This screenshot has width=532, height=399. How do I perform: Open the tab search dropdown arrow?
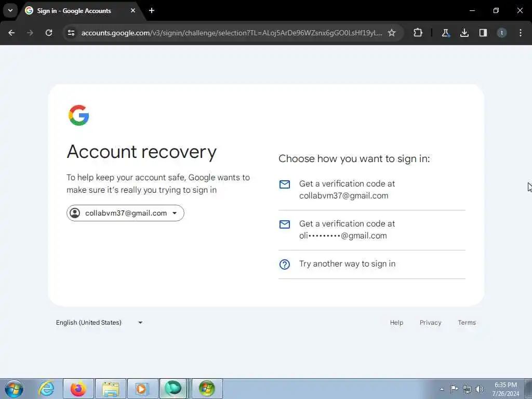[x=10, y=10]
